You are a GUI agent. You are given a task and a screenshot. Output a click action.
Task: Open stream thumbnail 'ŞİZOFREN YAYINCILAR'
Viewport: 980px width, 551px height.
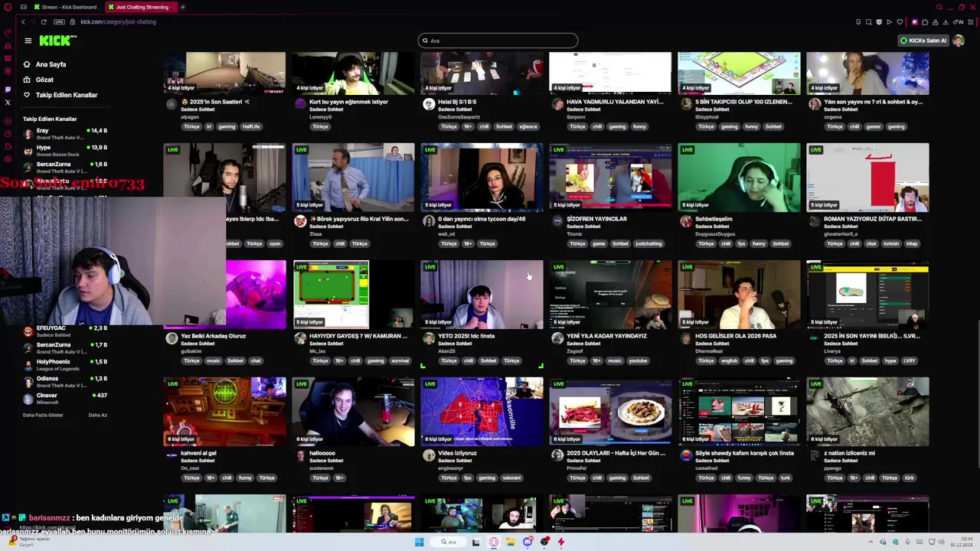[610, 177]
